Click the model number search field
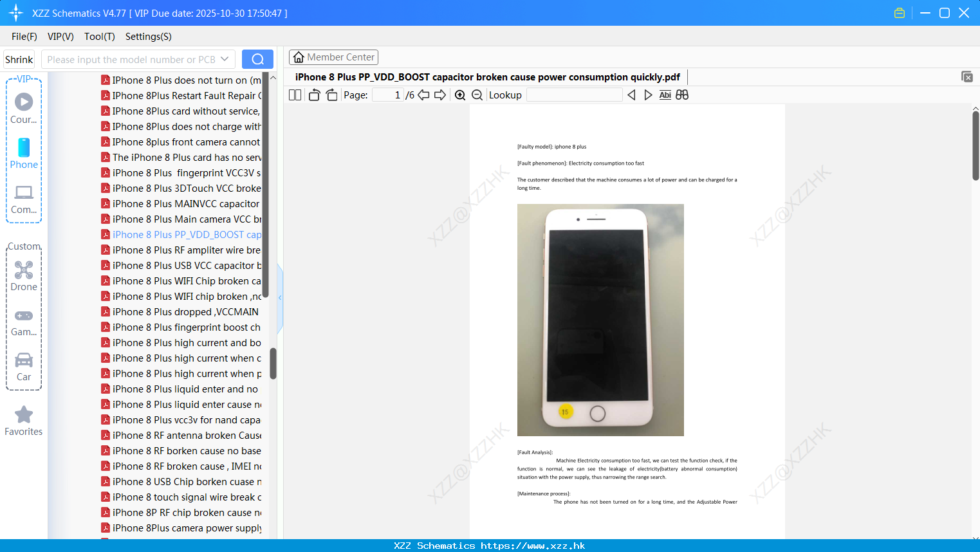The height and width of the screenshot is (552, 980). coord(131,59)
